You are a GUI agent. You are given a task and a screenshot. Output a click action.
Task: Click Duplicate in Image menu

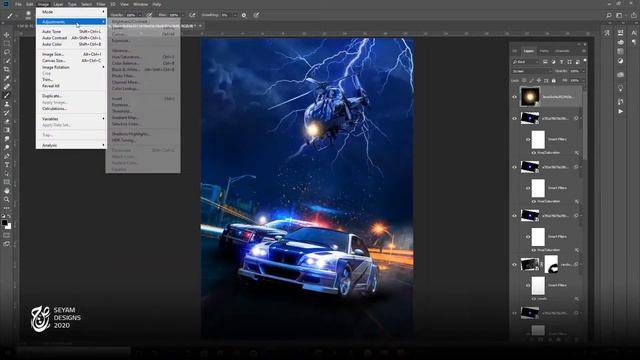click(71, 96)
